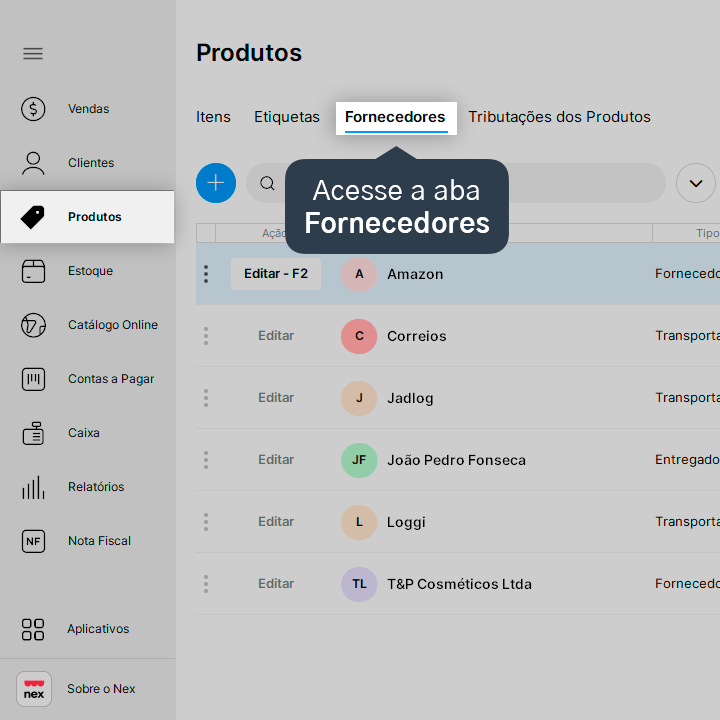Click the Vendas dollar icon

33,109
